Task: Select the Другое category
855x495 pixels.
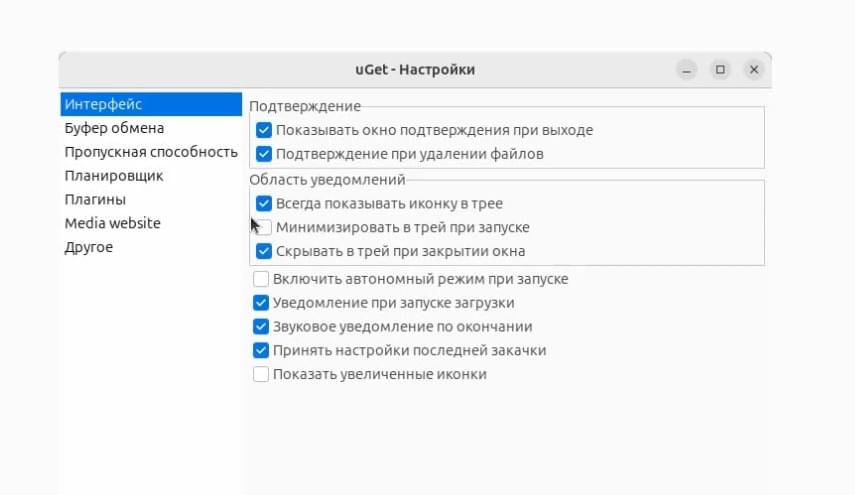Action: point(150,247)
